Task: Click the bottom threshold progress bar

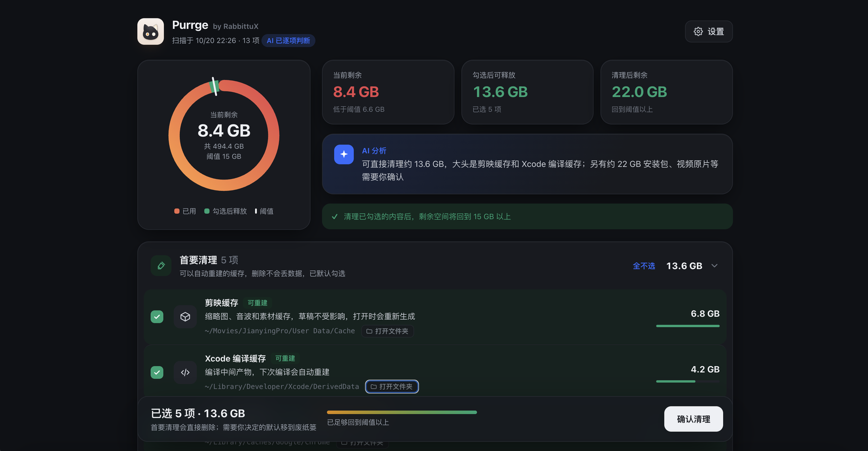Action: pos(401,412)
